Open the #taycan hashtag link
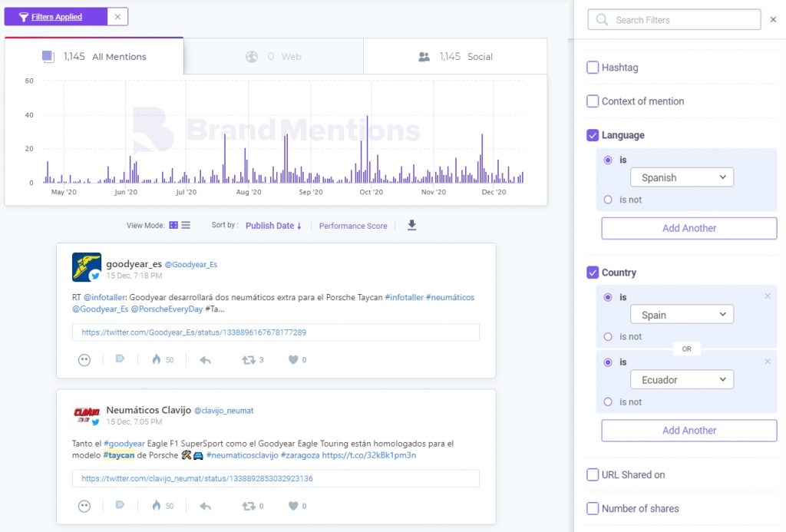The height and width of the screenshot is (532, 786). pyautogui.click(x=119, y=455)
